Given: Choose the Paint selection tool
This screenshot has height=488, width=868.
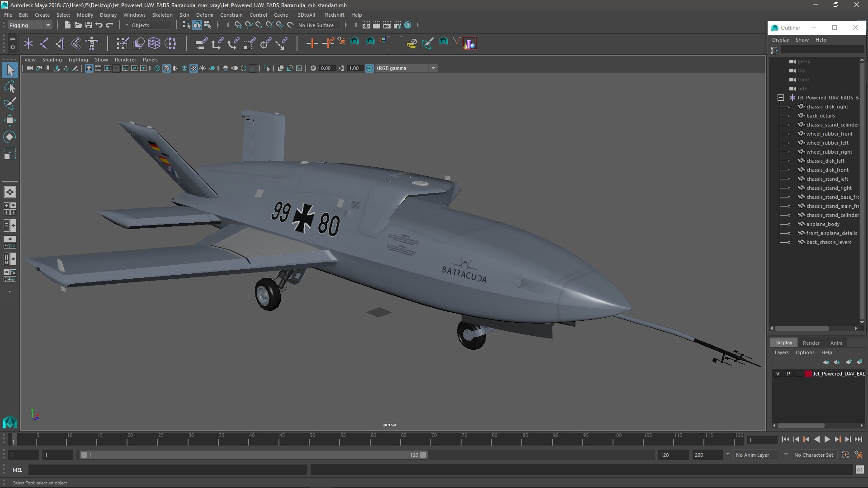Looking at the screenshot, I should [10, 103].
